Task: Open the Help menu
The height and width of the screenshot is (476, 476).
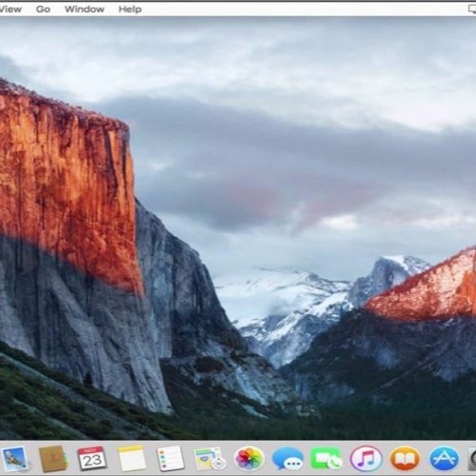Action: 130,10
